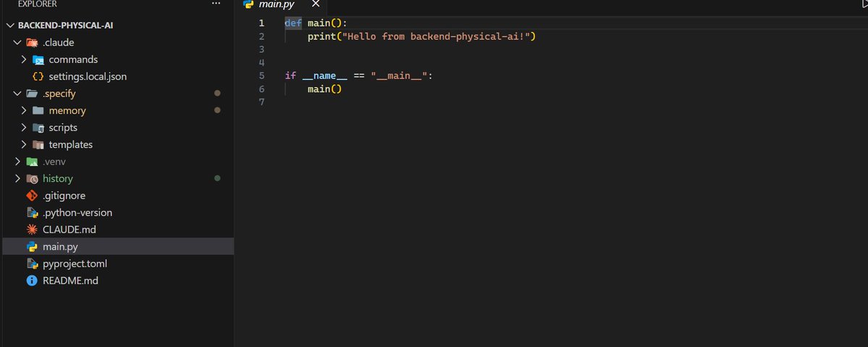The height and width of the screenshot is (347, 868).
Task: Click line number 6 in the gutter
Action: [x=261, y=88]
